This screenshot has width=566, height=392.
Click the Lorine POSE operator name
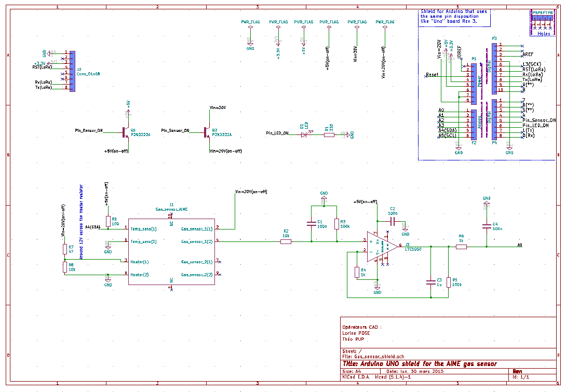[x=356, y=333]
